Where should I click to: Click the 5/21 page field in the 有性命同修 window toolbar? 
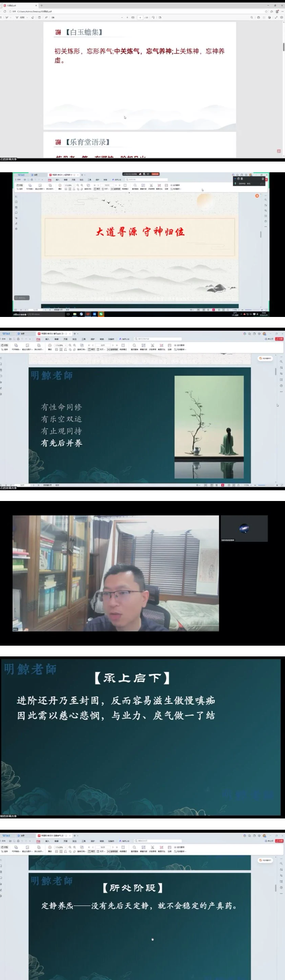[103, 346]
